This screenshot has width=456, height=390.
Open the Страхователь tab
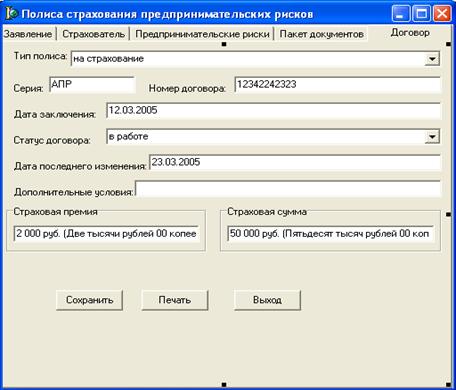[93, 34]
